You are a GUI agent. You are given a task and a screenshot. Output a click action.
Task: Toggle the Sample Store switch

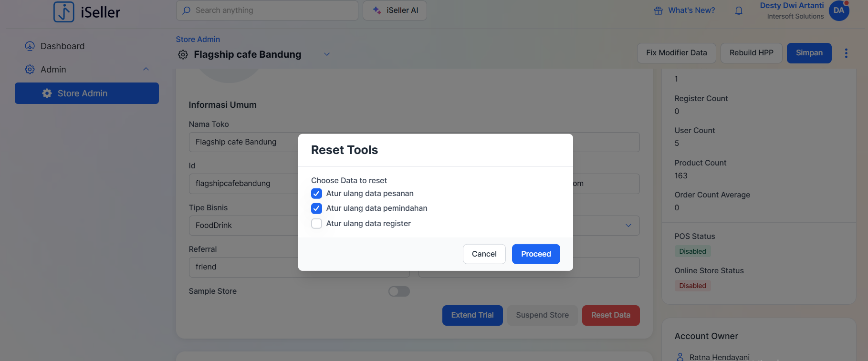(399, 291)
